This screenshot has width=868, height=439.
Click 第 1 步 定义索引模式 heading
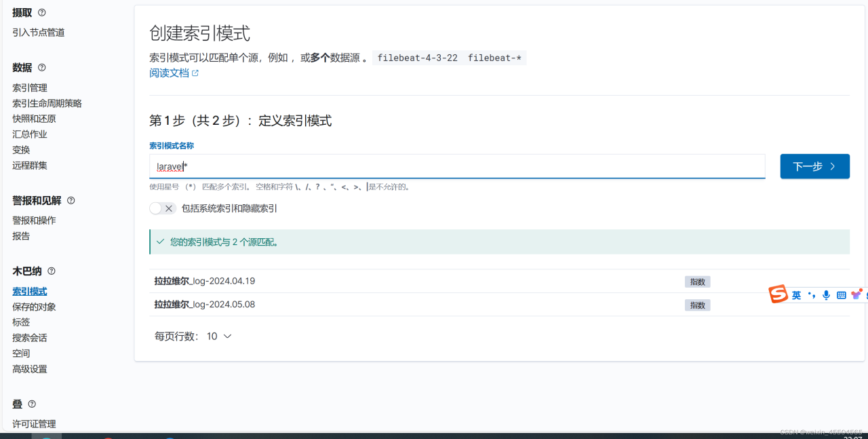[241, 121]
